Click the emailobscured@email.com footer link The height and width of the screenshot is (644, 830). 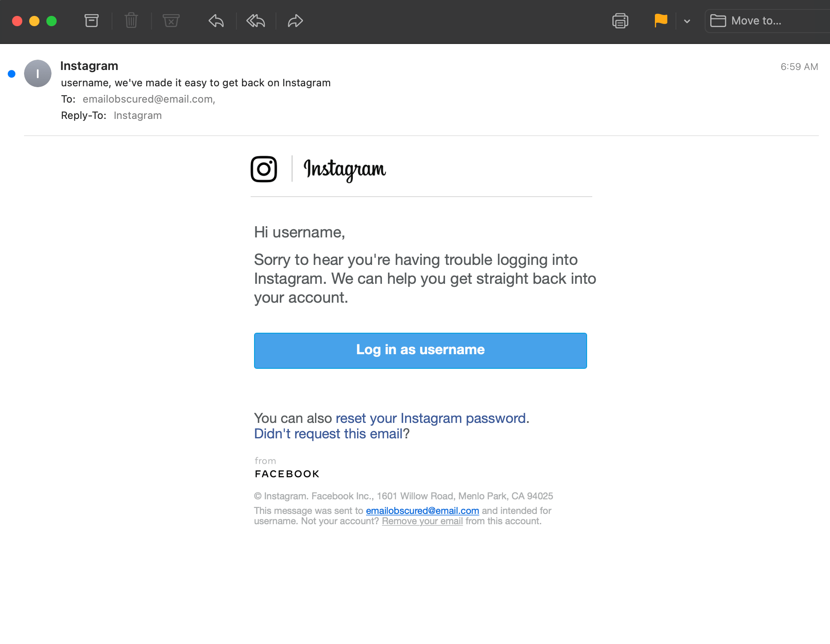click(x=422, y=510)
